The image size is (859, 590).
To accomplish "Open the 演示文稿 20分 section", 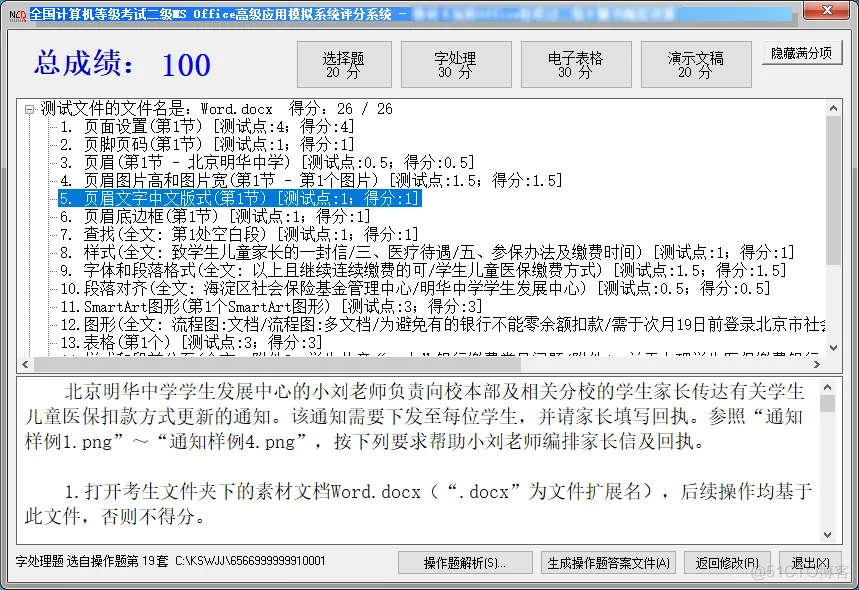I will [x=696, y=65].
